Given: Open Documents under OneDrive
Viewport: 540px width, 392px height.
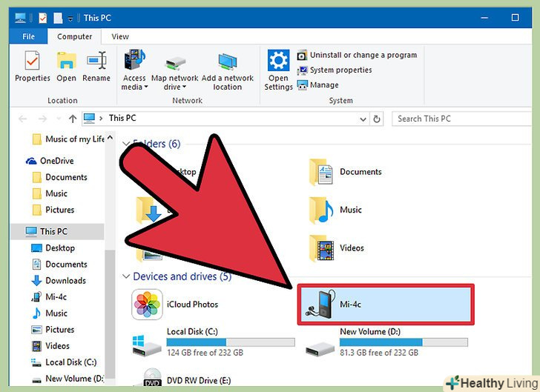Looking at the screenshot, I should point(59,177).
